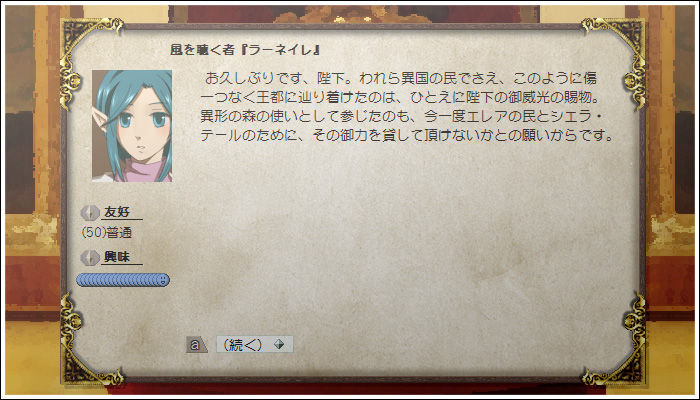
Task: Click the last dialogue line starting テールのために
Action: coord(408,135)
